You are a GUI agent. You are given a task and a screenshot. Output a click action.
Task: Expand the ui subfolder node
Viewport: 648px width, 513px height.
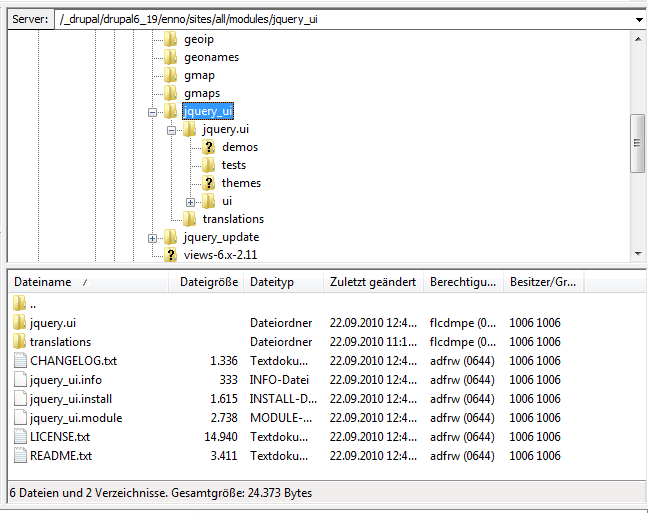190,202
